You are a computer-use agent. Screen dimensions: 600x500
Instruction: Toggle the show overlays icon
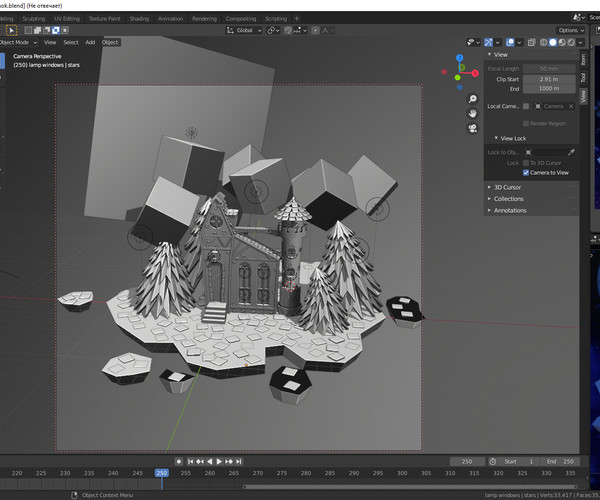click(x=509, y=43)
